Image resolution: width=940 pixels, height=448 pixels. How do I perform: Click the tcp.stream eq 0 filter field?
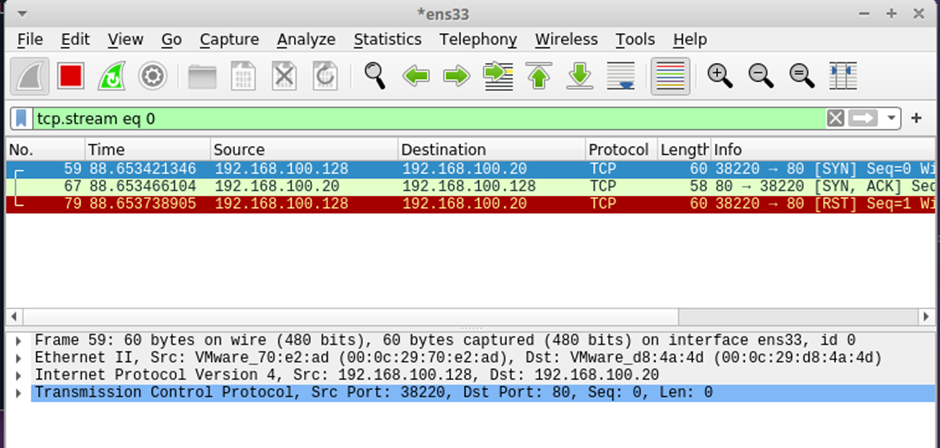click(429, 119)
